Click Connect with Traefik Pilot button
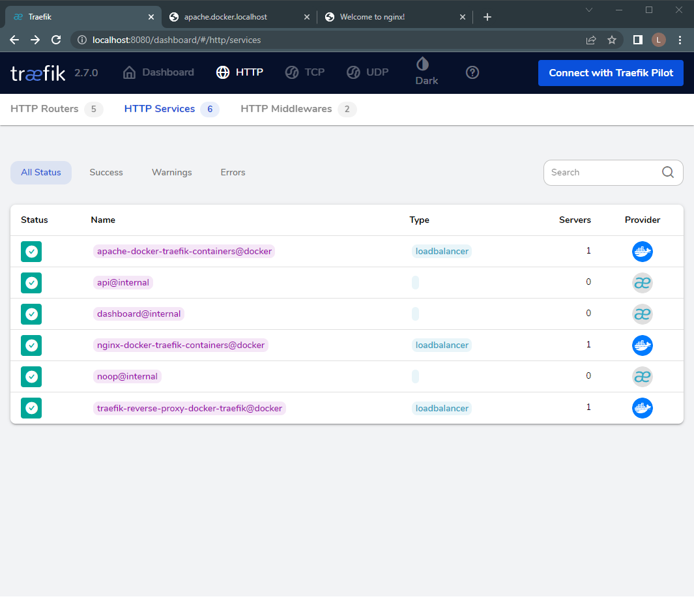 tap(611, 73)
